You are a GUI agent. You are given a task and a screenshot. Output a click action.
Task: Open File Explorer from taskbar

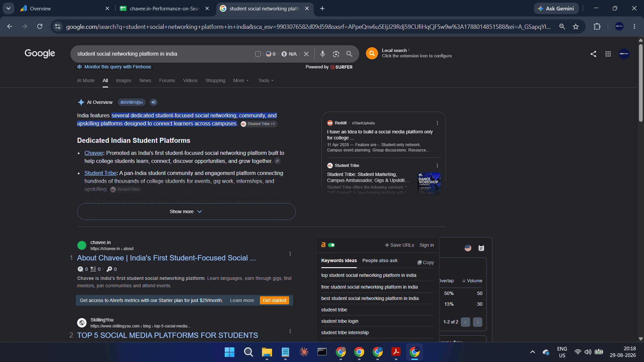(x=267, y=352)
